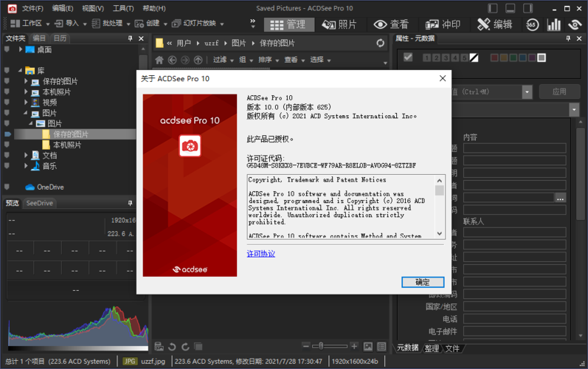This screenshot has height=369, width=588.
Task: Click the toolbar overflow chevron
Action: tap(253, 24)
